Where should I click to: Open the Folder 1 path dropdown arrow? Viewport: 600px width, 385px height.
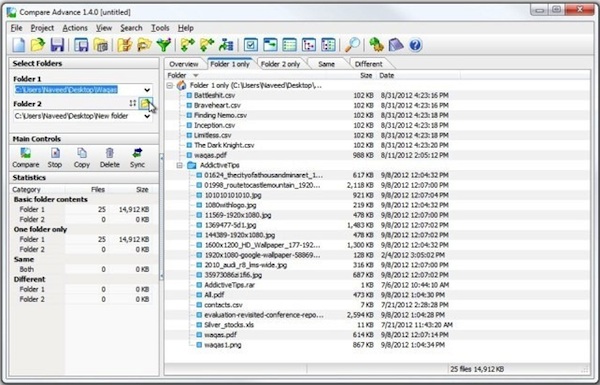point(147,90)
